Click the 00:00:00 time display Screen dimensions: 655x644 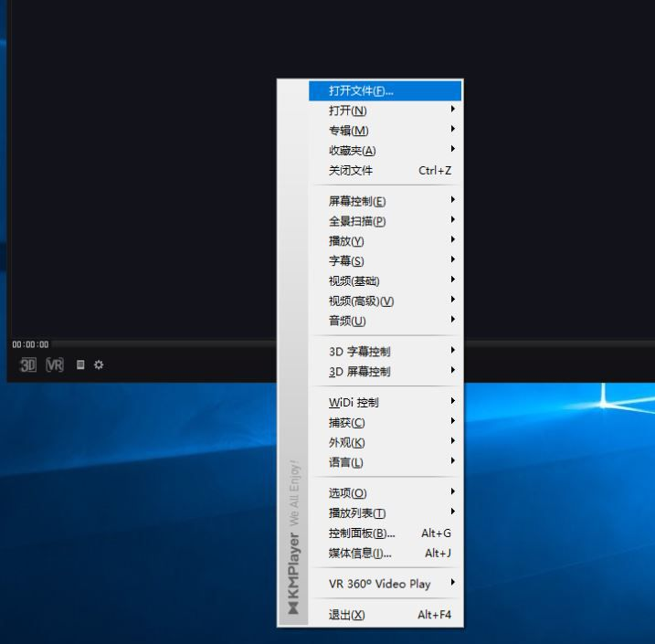30,344
